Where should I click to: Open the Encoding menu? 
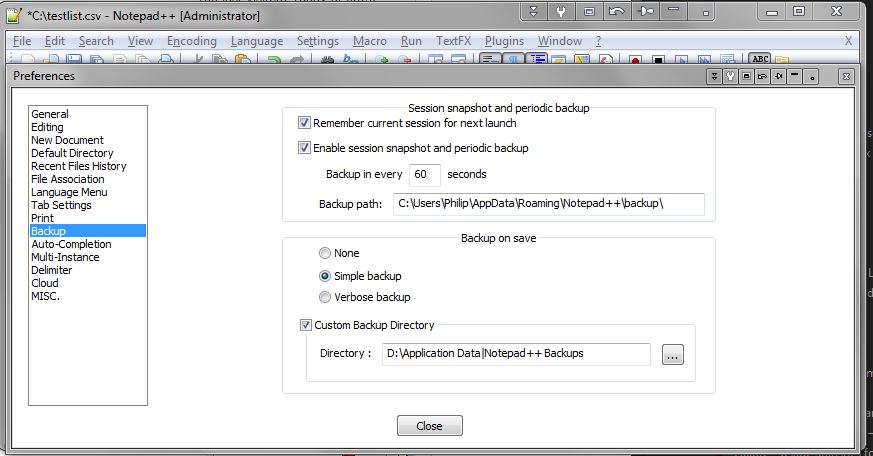[192, 41]
